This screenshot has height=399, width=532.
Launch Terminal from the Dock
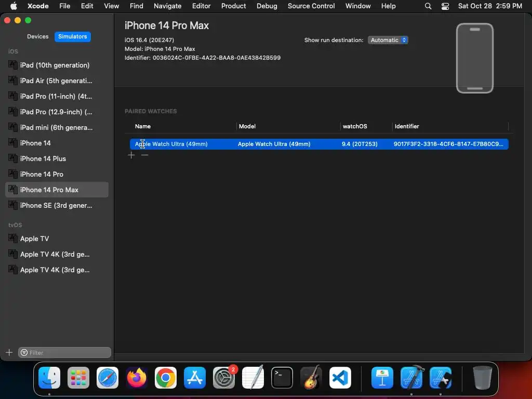[x=282, y=378]
